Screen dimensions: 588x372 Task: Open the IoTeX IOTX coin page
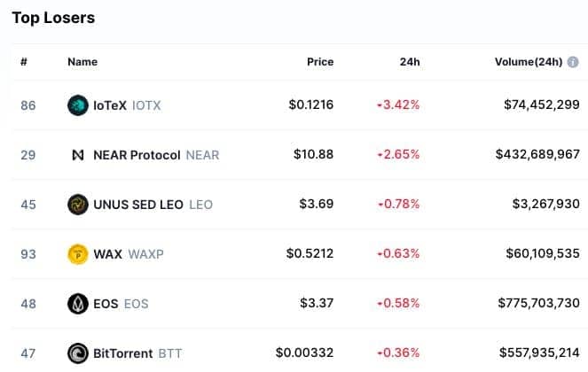[127, 105]
